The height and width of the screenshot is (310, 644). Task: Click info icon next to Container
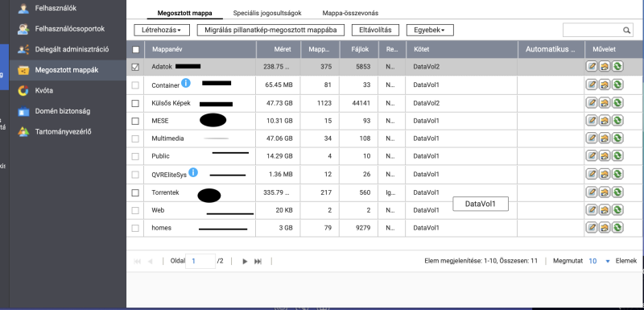[x=186, y=83]
